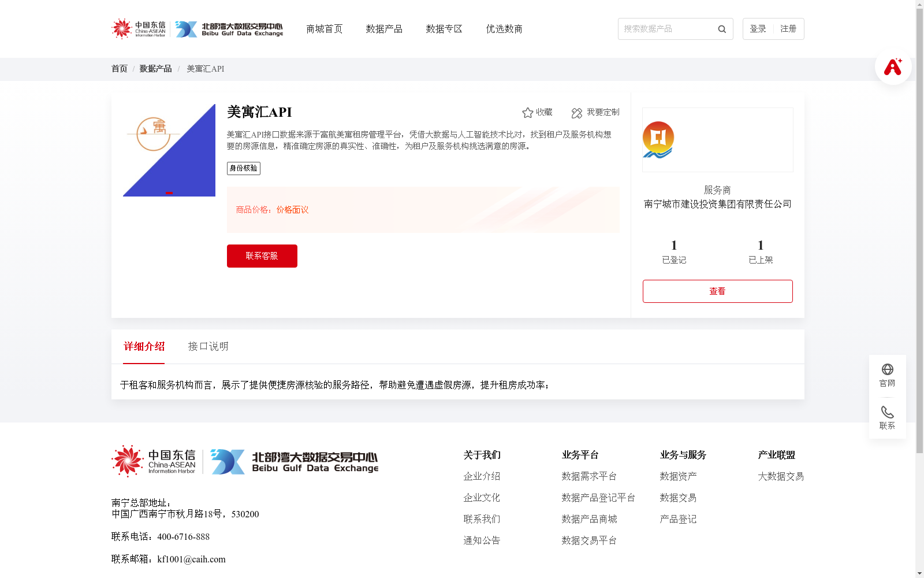Click the search magnifier icon
The width and height of the screenshot is (924, 578).
(722, 29)
